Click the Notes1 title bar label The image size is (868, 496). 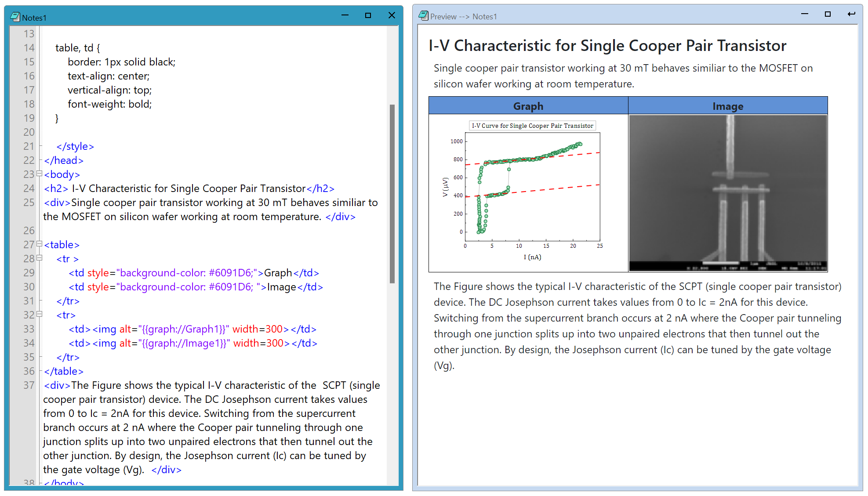click(34, 18)
